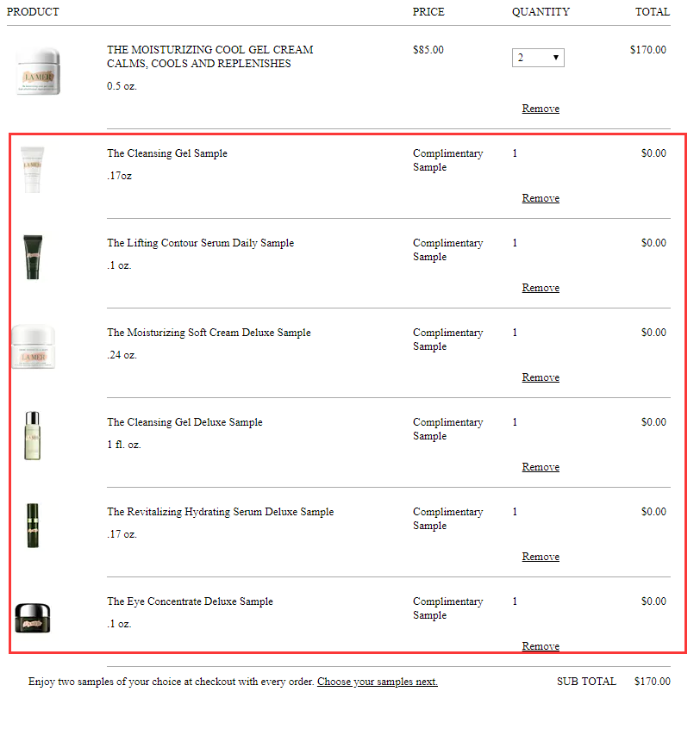Click The Eye Concentrate Deluxe Sample name
The image size is (700, 729).
click(x=190, y=601)
